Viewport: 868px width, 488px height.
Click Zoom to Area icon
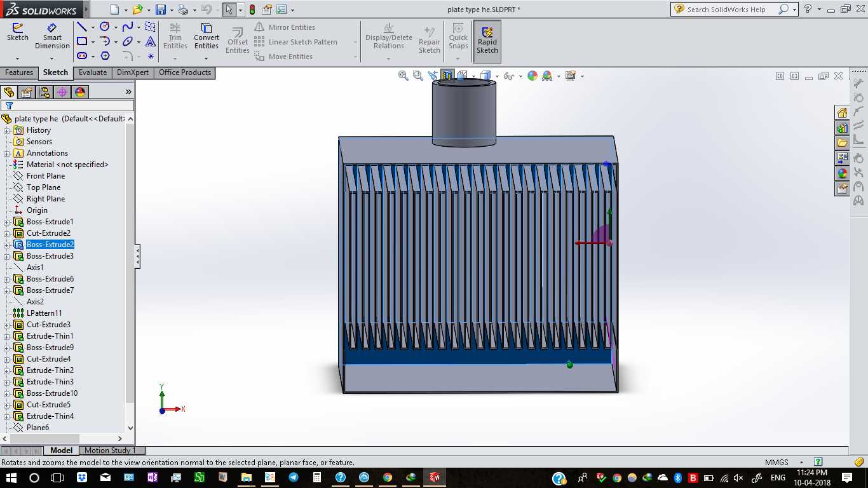tap(417, 76)
